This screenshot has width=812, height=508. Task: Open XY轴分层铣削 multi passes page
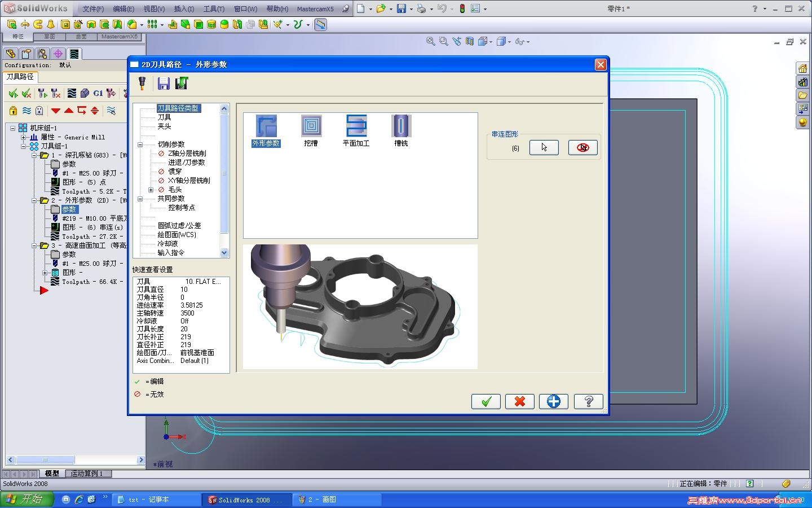[x=189, y=181]
